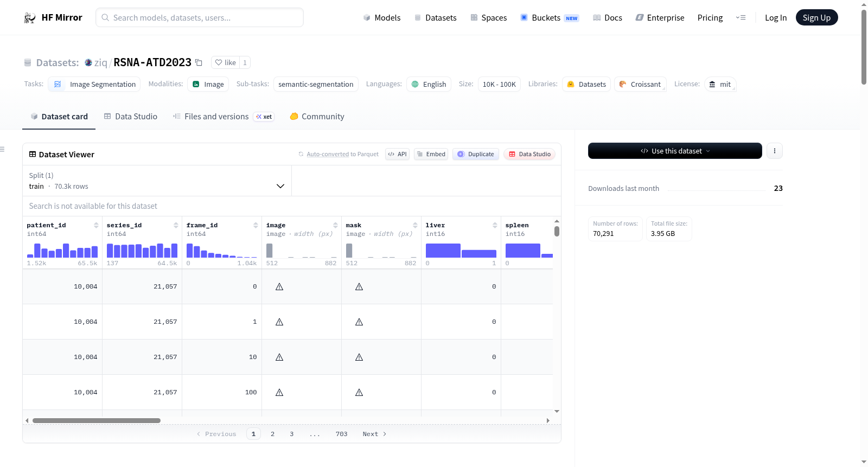Click the page vertical scrollbar
The image size is (868, 467).
coord(864,47)
